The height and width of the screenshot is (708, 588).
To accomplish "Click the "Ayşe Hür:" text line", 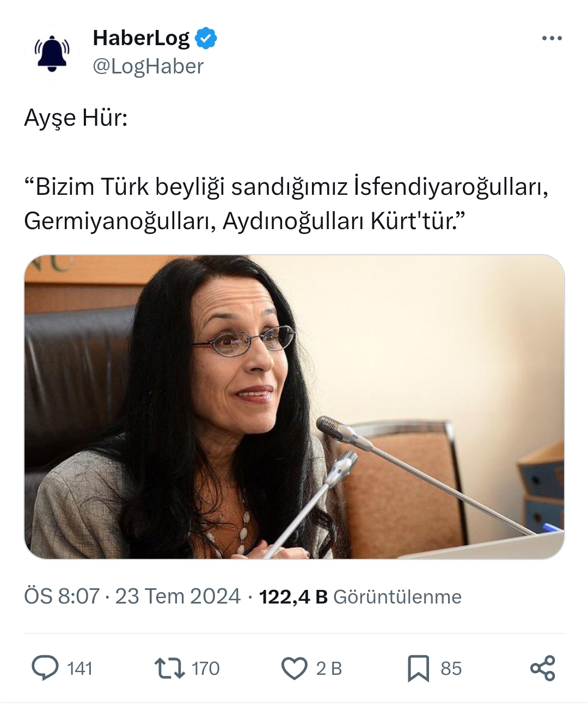I will [76, 119].
